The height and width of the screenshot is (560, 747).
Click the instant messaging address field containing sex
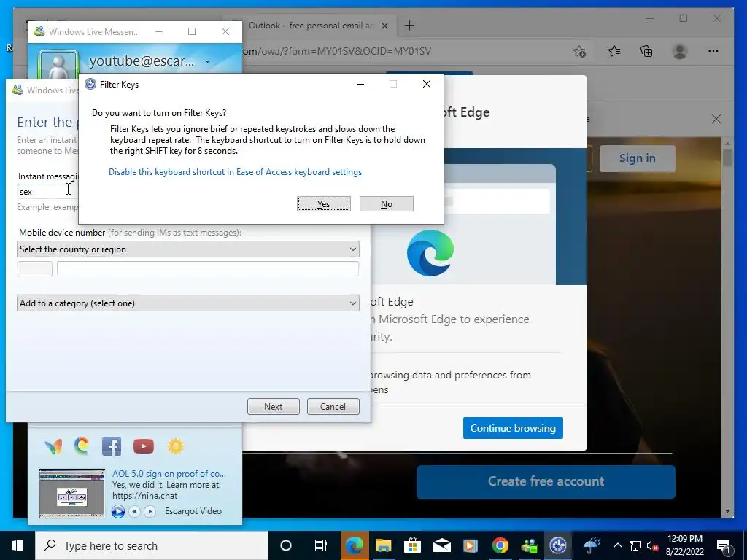tap(47, 192)
